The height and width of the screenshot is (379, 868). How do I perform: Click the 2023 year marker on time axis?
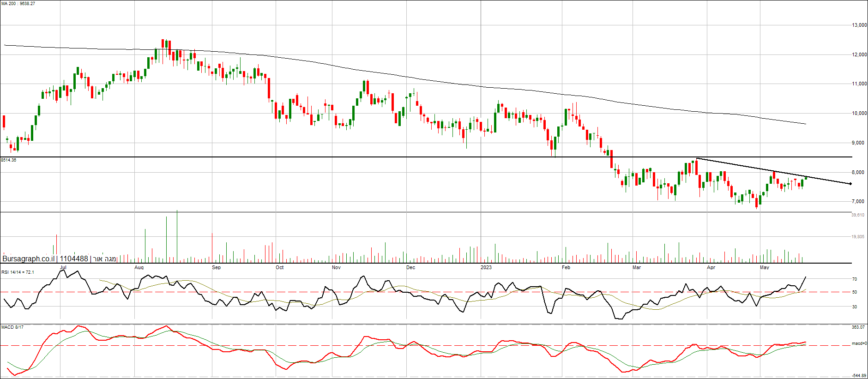tap(486, 268)
